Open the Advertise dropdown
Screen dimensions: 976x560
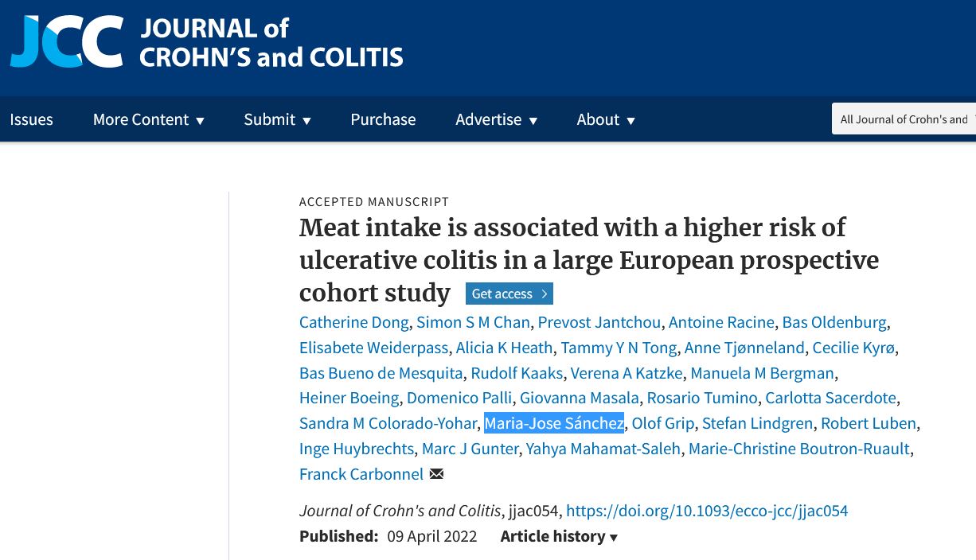(496, 119)
